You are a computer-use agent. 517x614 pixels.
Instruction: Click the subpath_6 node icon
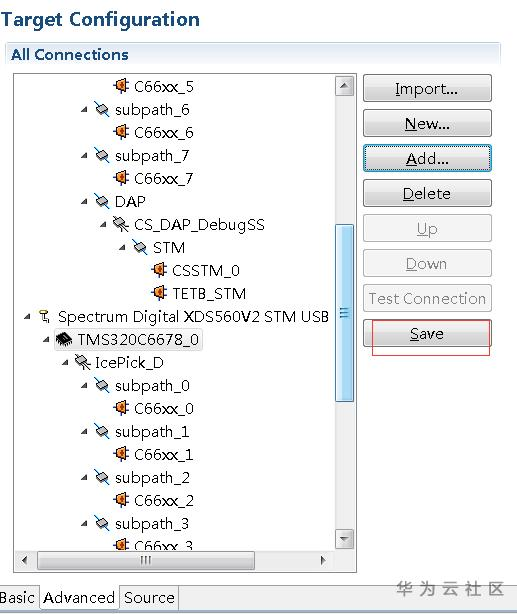point(101,109)
